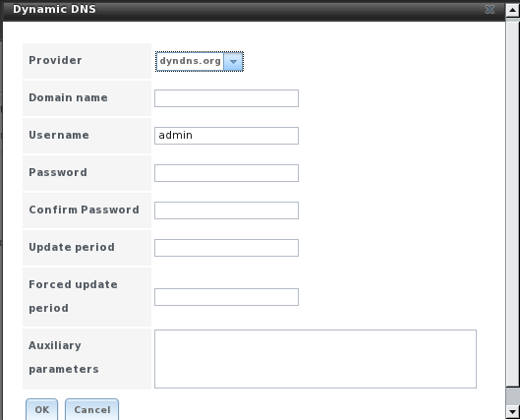Select the dyndns.org provider combo box text
Screen dimensions: 520x420
(x=191, y=61)
